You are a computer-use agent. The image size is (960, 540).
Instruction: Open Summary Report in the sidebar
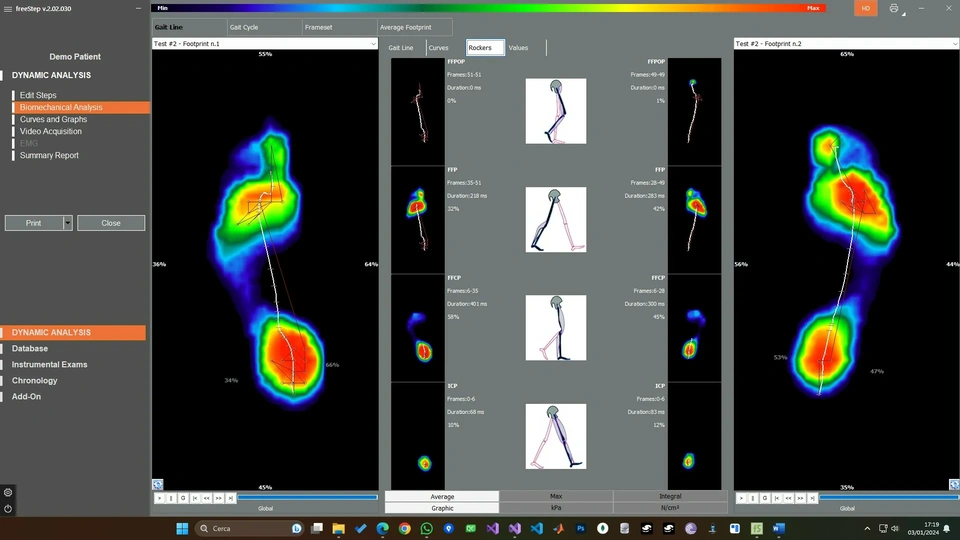click(49, 155)
